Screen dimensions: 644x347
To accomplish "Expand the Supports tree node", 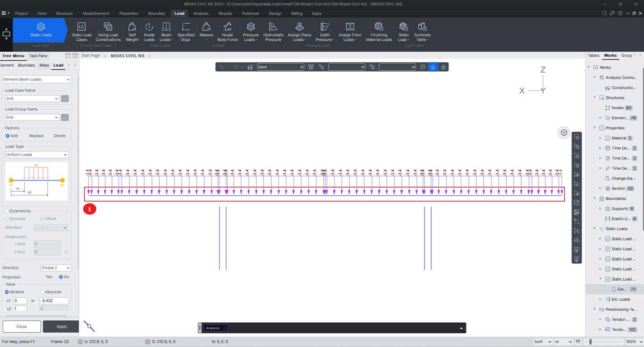I will pyautogui.click(x=601, y=209).
